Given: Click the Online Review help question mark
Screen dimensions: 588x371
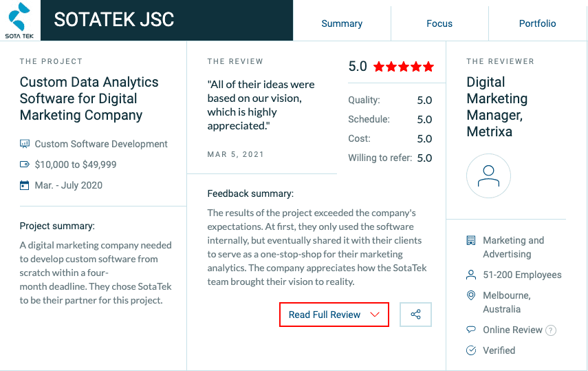Looking at the screenshot, I should point(551,330).
